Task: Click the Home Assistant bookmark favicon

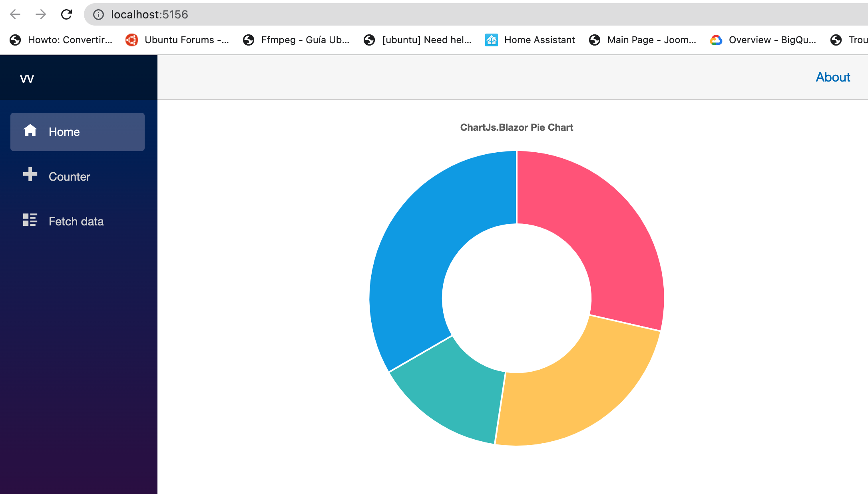Action: pyautogui.click(x=491, y=40)
